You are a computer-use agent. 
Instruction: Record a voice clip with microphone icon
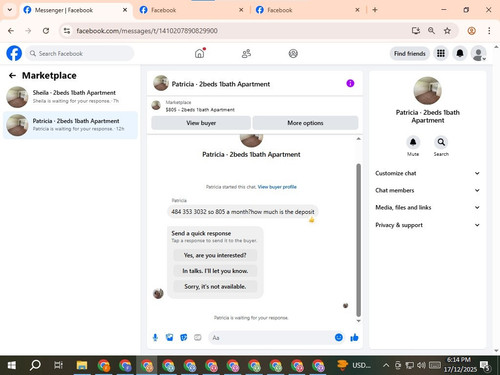[x=155, y=338]
